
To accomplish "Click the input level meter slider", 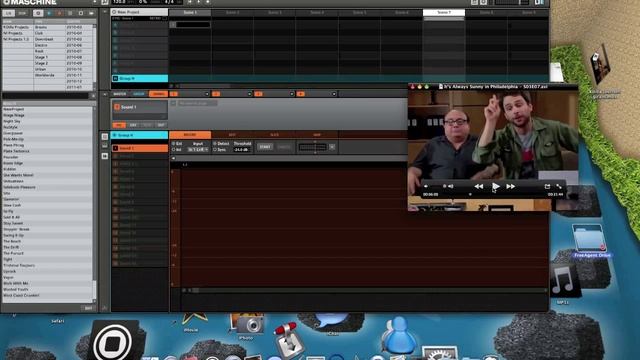I will [313, 147].
